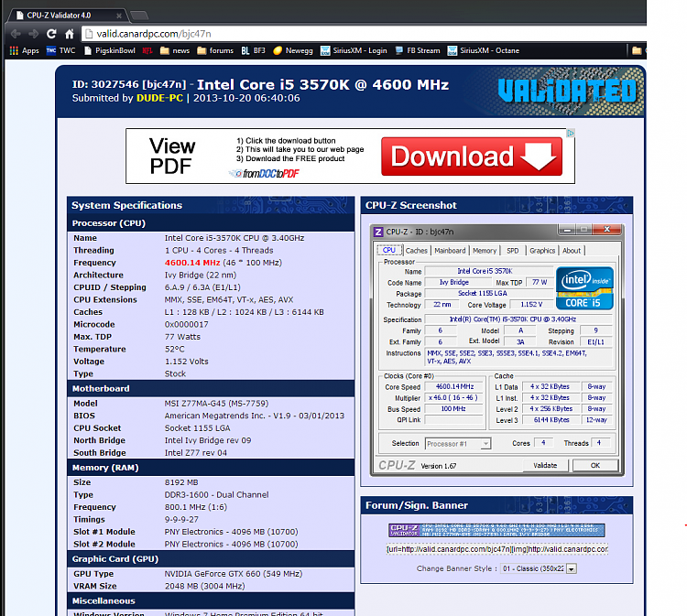Image resolution: width=687 pixels, height=616 pixels.
Task: Select the Caches tab in the CPU-Z screenshot
Action: tap(416, 251)
